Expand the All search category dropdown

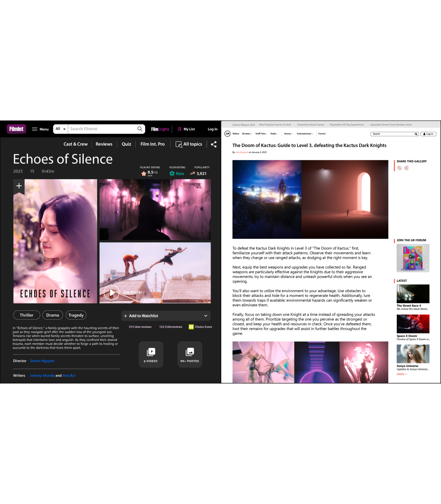pyautogui.click(x=61, y=129)
